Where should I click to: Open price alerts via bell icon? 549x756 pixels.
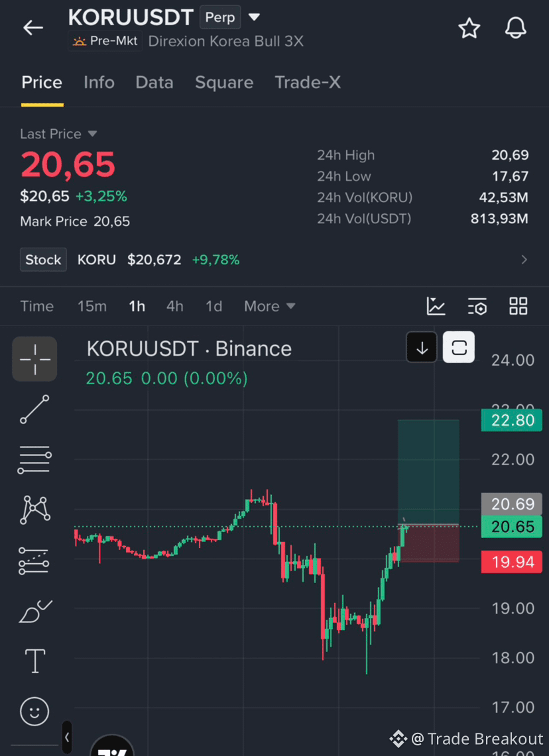coord(515,28)
